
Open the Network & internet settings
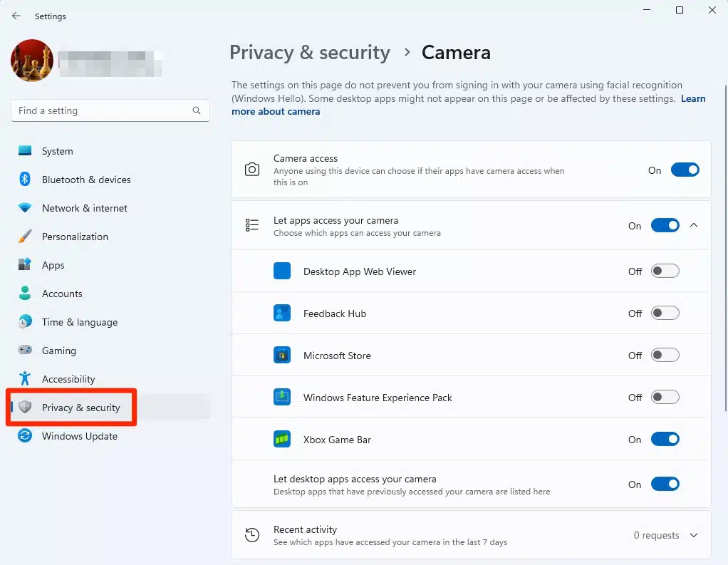click(x=84, y=208)
